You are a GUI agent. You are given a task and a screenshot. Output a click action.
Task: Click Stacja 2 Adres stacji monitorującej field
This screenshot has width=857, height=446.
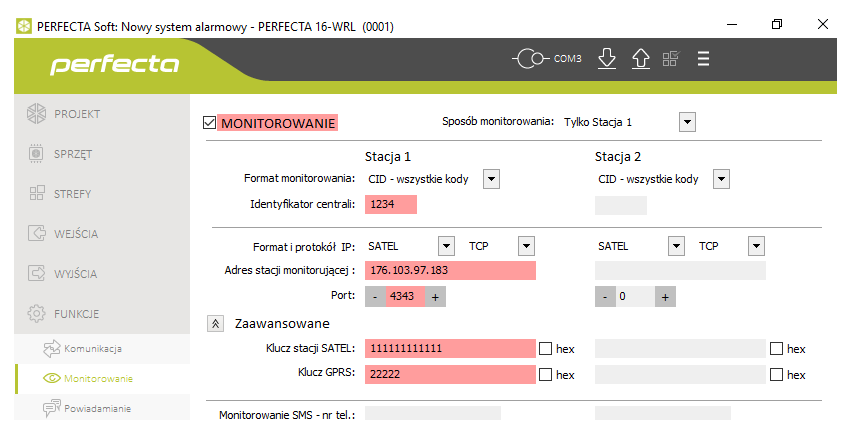(x=680, y=271)
